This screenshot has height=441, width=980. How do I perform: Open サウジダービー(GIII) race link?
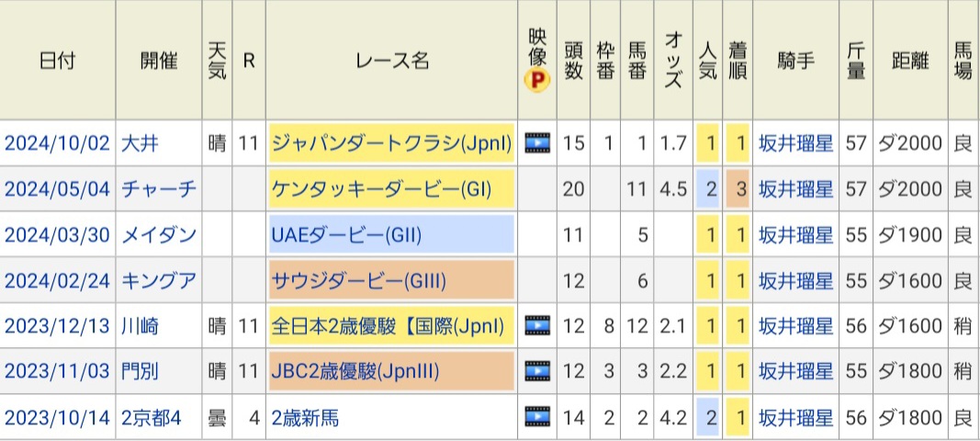359,280
